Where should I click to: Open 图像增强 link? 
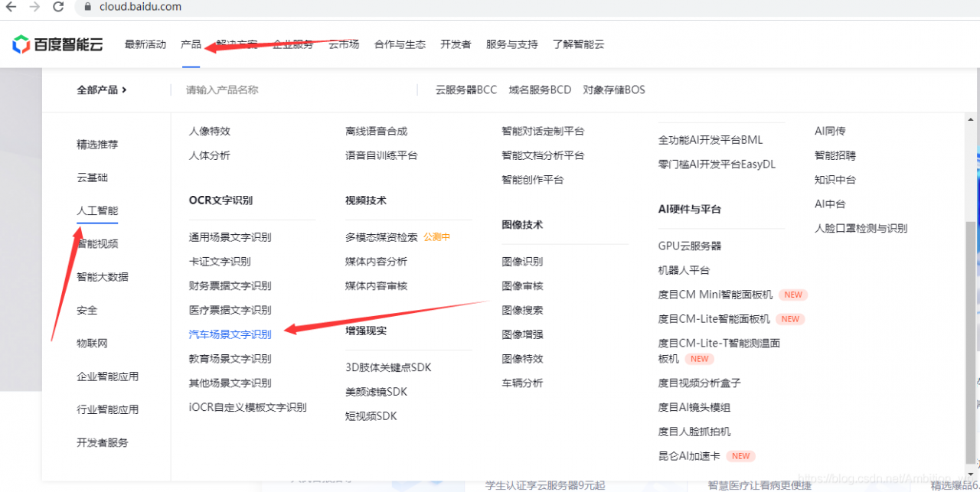point(522,334)
